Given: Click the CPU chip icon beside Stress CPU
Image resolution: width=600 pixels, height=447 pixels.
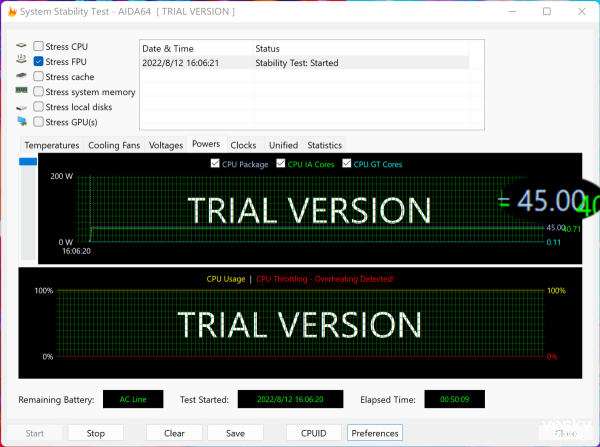Looking at the screenshot, I should (21, 46).
